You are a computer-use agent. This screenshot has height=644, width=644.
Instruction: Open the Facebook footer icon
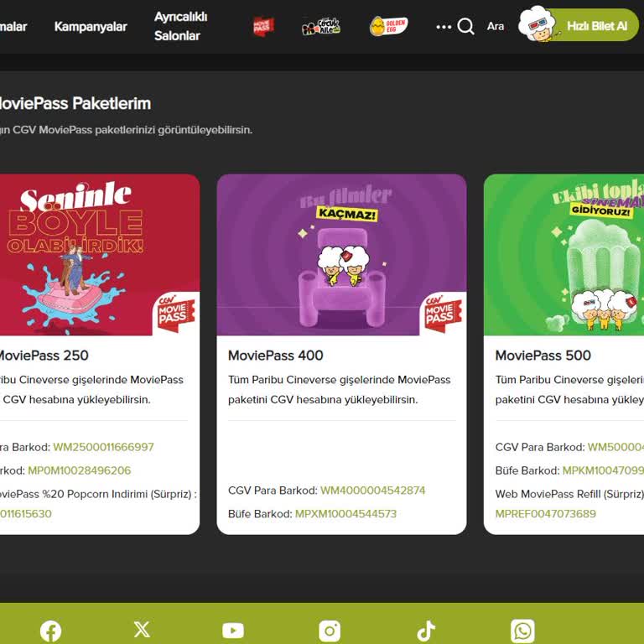(50, 631)
